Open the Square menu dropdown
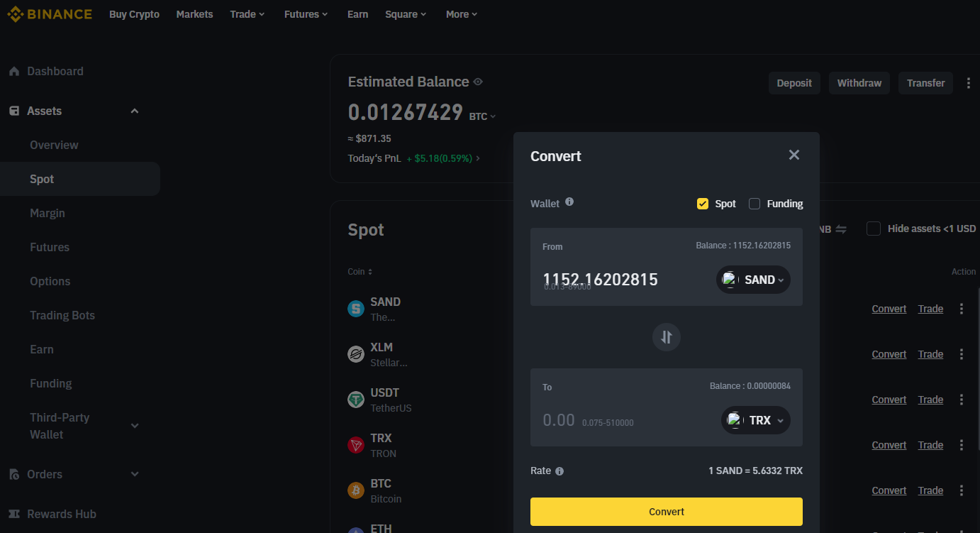Screen dimensions: 980x533 click(406, 14)
